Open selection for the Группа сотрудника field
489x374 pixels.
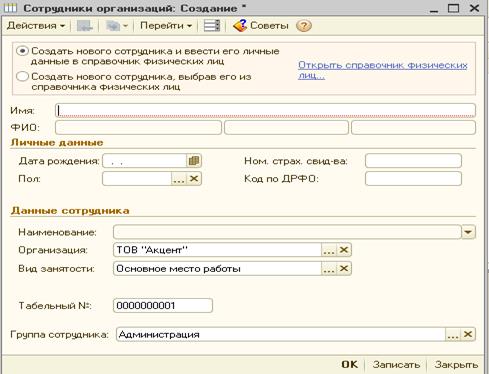coord(453,335)
